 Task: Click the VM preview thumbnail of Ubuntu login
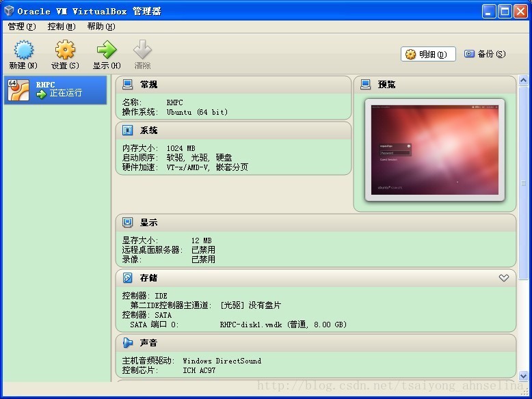435,150
